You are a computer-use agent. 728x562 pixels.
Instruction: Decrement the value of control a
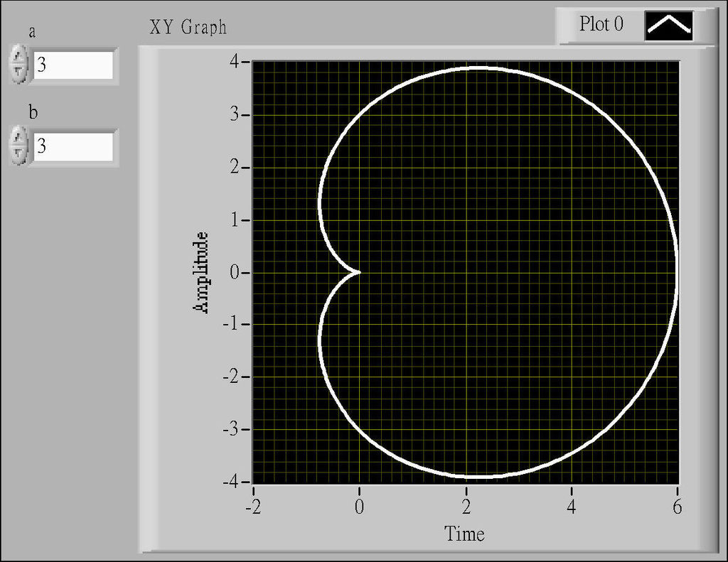[x=18, y=73]
